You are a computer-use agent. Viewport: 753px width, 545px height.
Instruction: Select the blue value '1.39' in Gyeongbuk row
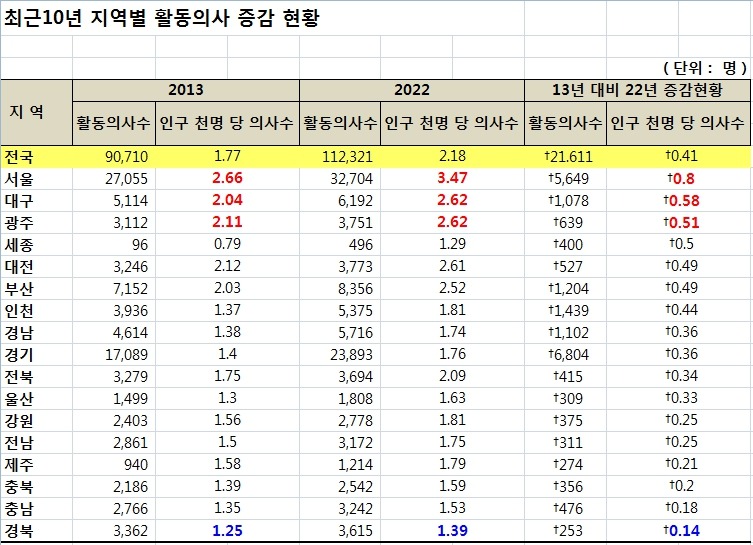pyautogui.click(x=452, y=531)
